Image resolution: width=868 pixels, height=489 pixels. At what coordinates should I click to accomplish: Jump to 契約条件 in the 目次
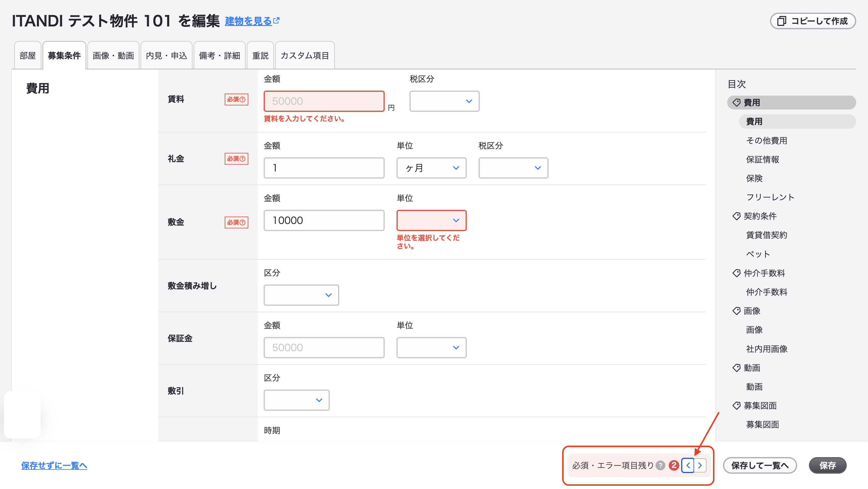click(x=760, y=216)
